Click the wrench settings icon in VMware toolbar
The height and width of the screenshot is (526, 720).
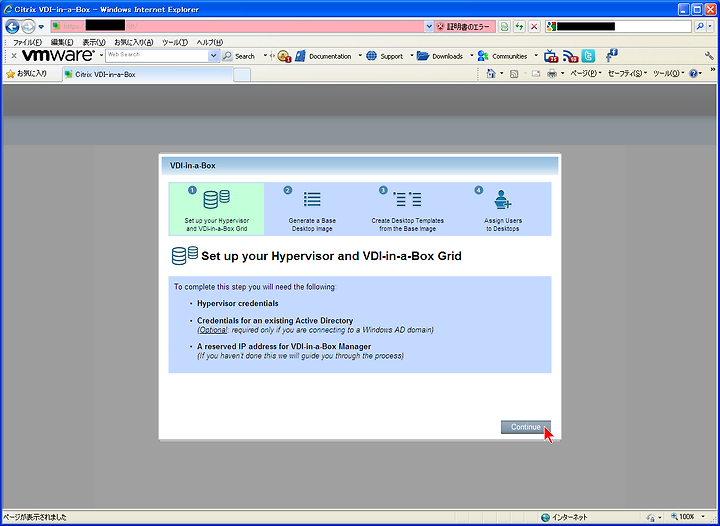[709, 56]
